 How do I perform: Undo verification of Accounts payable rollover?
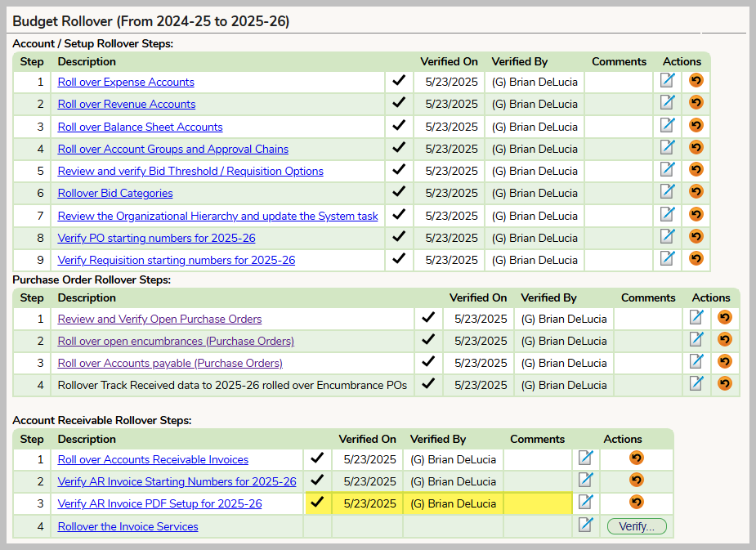click(725, 361)
